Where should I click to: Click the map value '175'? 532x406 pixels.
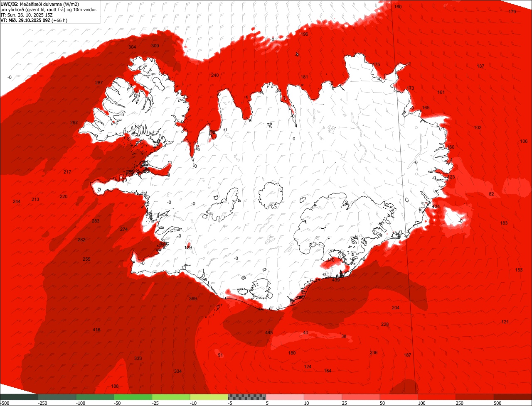pos(376,64)
